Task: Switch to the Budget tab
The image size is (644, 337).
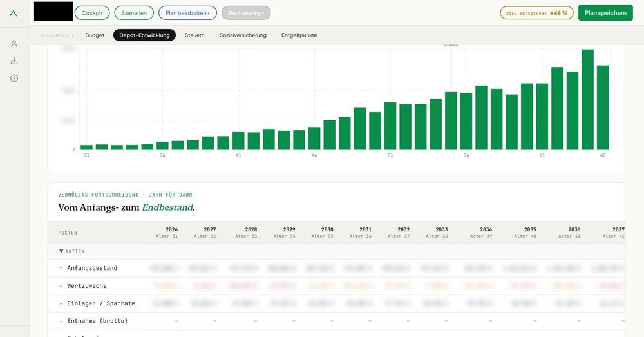Action: 95,35
